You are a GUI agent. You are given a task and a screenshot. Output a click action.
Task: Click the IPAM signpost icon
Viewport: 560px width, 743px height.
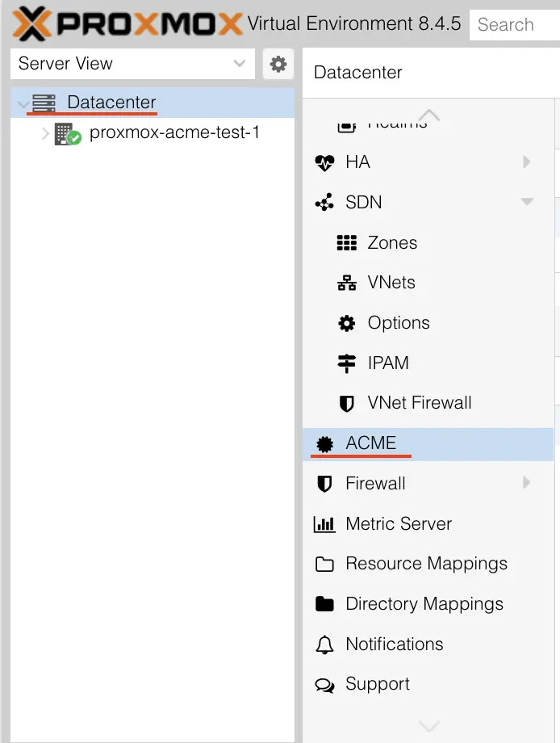pos(346,363)
